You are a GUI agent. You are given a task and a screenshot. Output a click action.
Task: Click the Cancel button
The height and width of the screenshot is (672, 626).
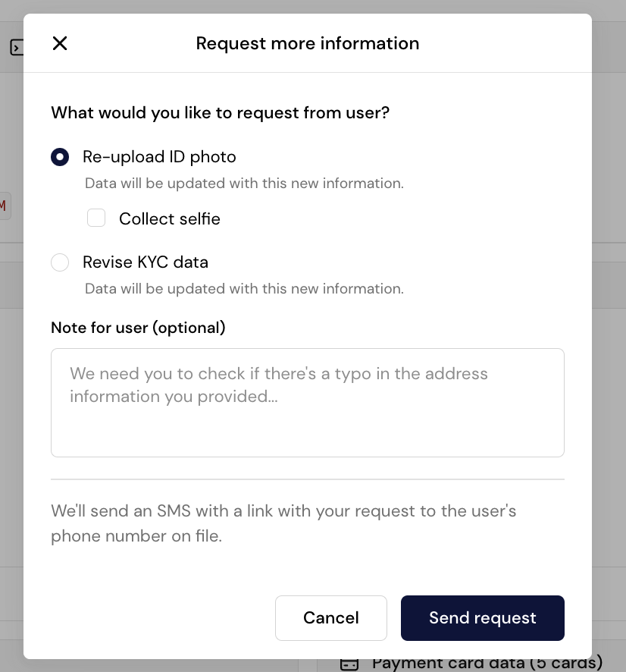pos(331,618)
